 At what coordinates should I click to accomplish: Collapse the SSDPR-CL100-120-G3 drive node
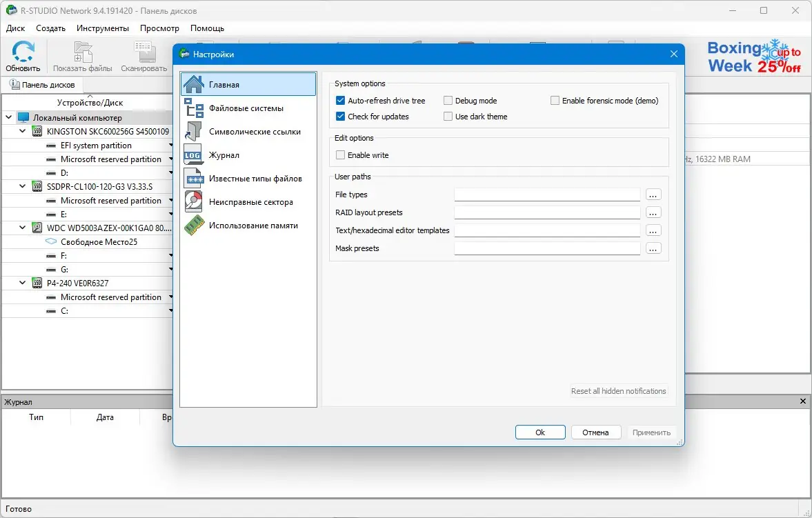click(22, 186)
